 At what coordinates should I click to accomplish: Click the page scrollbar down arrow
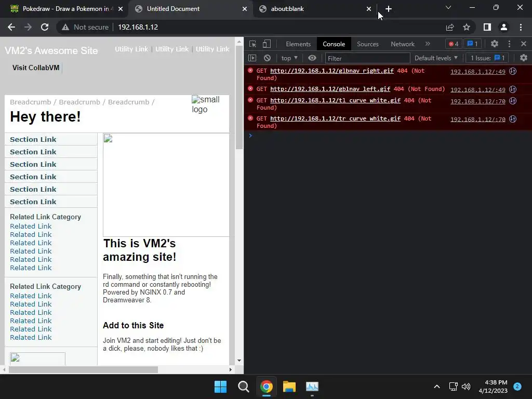[239, 361]
